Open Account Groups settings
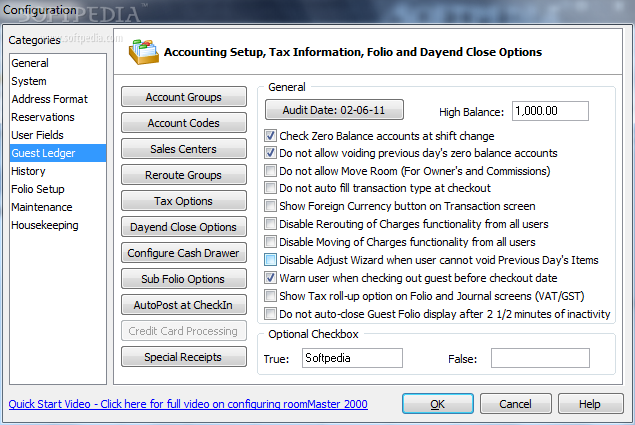 (184, 97)
